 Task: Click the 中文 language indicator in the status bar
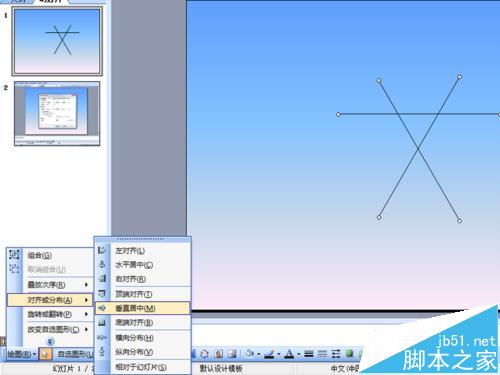click(345, 368)
